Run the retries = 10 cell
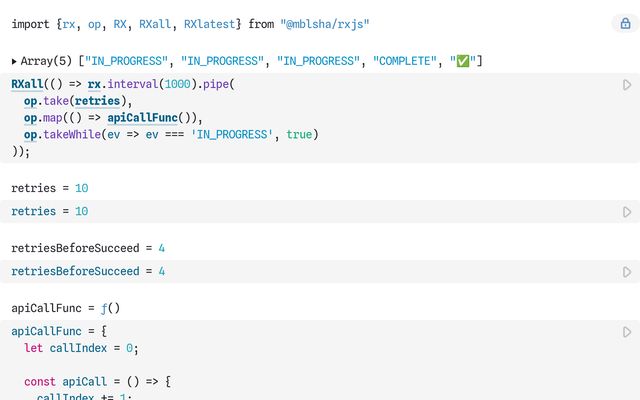Screen dimensions: 640x400 click(627, 212)
